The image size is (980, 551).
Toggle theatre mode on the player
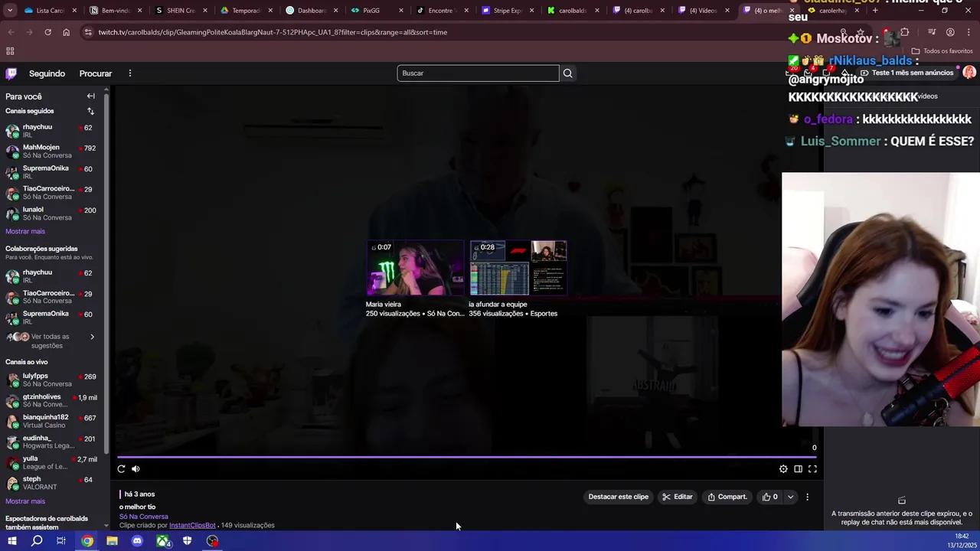[x=798, y=469]
